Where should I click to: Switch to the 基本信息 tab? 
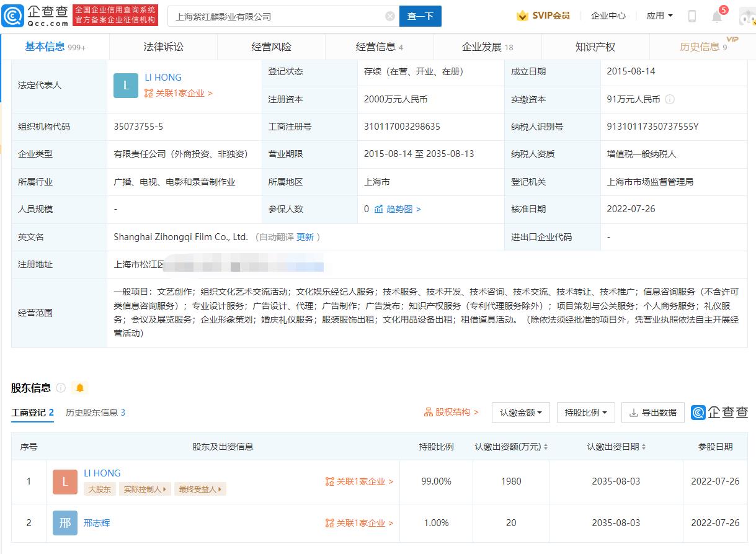click(55, 47)
